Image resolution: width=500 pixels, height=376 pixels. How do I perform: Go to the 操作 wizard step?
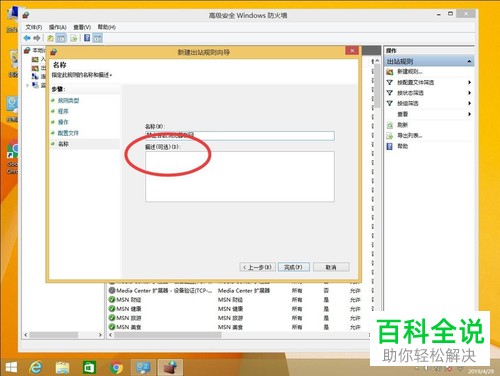(x=63, y=122)
